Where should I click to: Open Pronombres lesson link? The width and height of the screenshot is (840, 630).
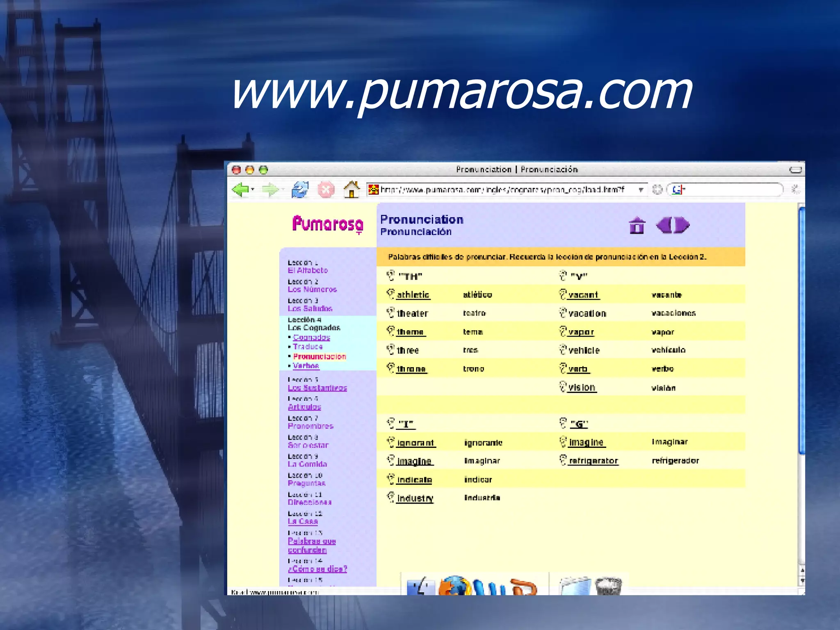point(310,426)
